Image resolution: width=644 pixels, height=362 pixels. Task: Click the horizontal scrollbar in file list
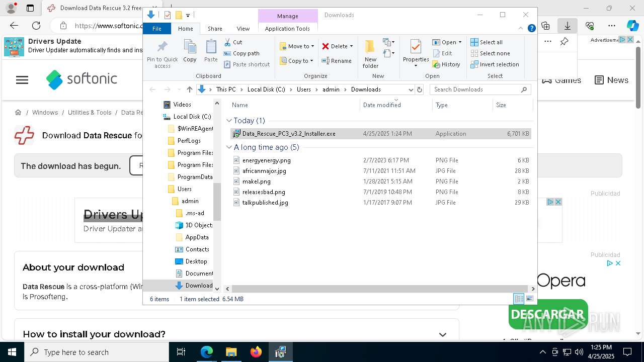(x=380, y=289)
